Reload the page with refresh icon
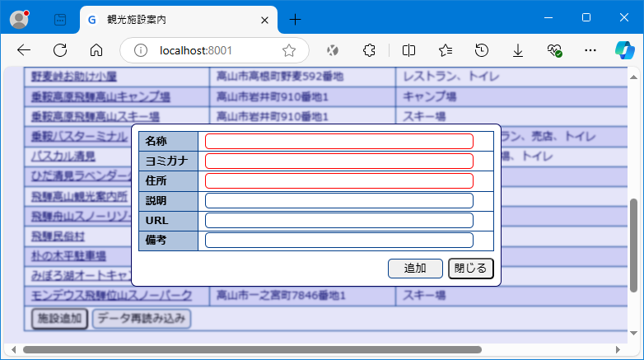Viewport: 644px width, 360px height. [x=60, y=50]
